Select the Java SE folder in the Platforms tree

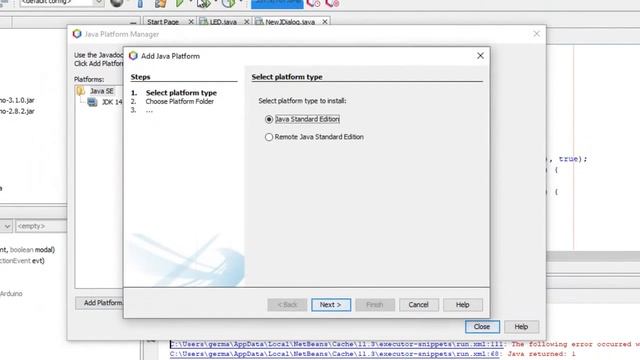pyautogui.click(x=102, y=91)
